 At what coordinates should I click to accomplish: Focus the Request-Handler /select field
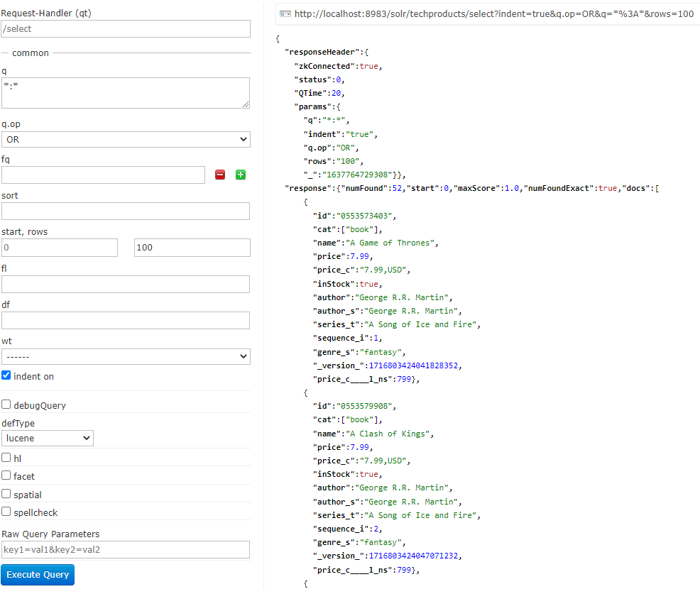126,28
